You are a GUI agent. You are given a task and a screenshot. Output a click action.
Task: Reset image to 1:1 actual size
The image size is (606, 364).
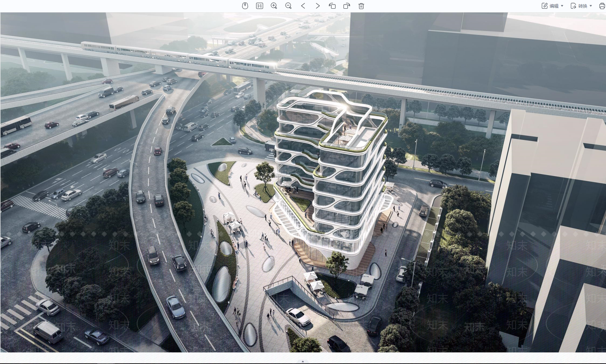[x=259, y=6]
